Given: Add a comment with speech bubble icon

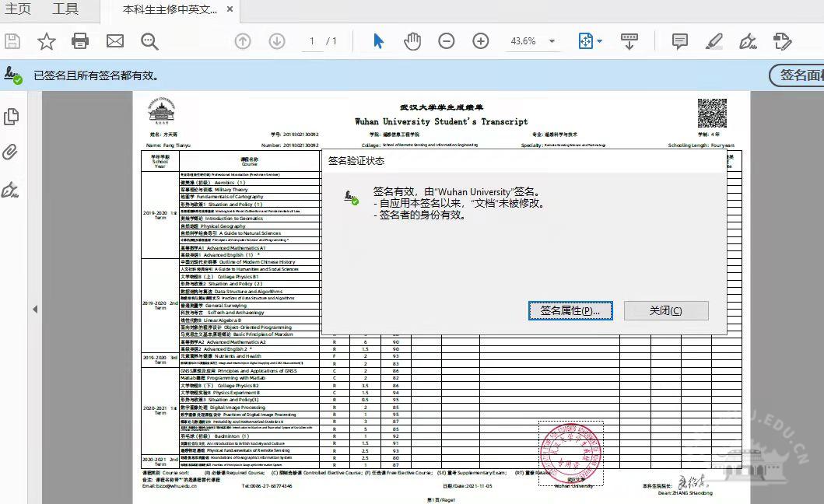Looking at the screenshot, I should click(x=679, y=41).
